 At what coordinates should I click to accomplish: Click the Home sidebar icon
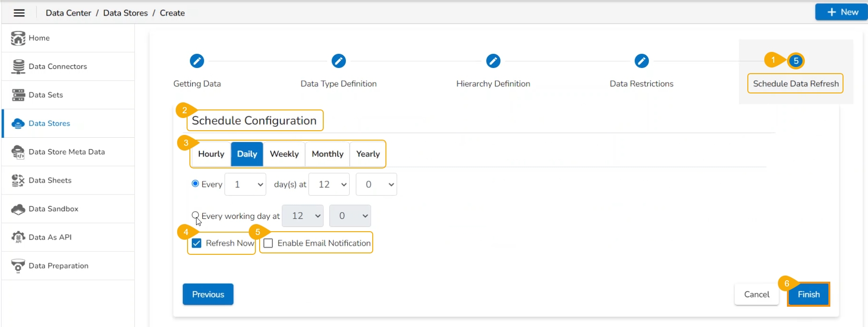tap(18, 38)
